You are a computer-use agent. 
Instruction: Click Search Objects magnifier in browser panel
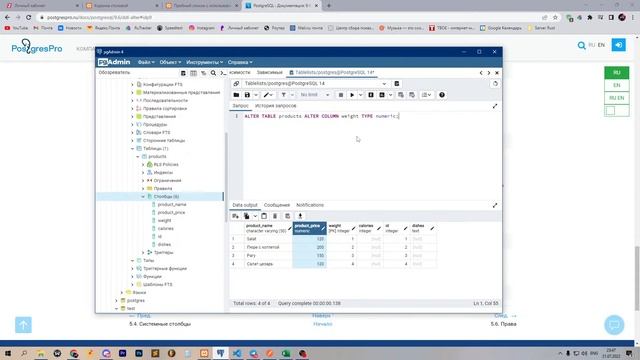213,73
